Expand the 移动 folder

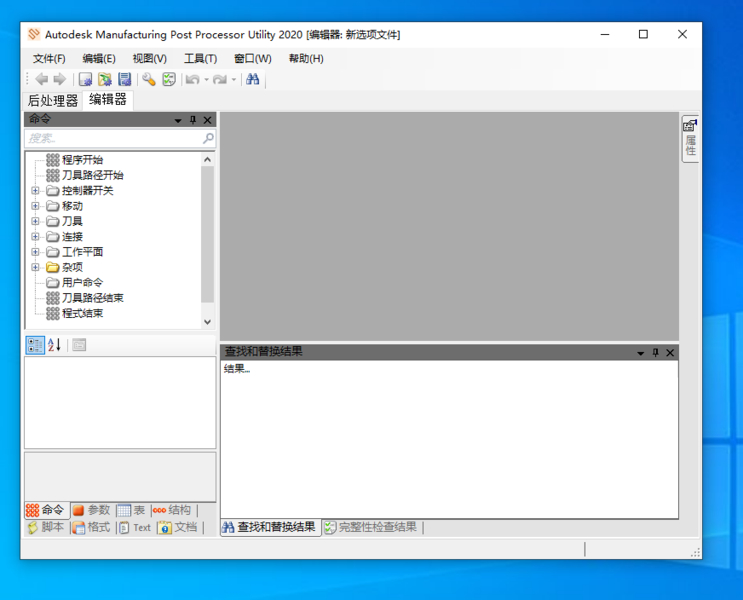(35, 206)
